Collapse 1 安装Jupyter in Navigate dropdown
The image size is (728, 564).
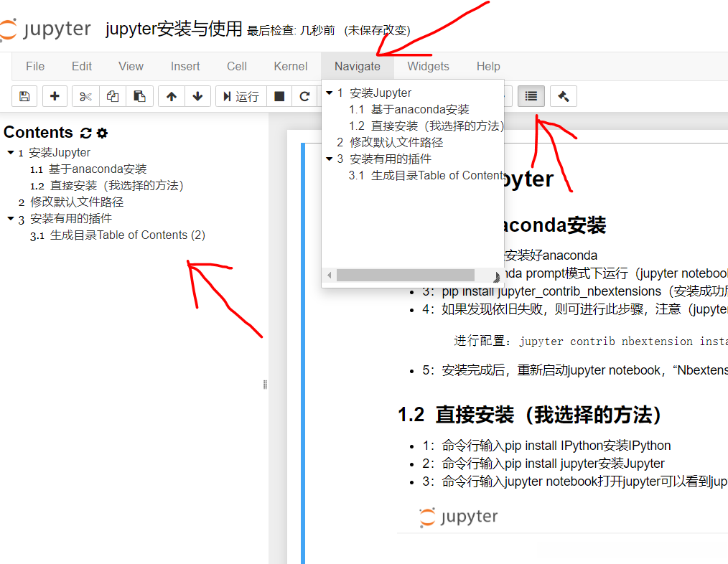[329, 93]
